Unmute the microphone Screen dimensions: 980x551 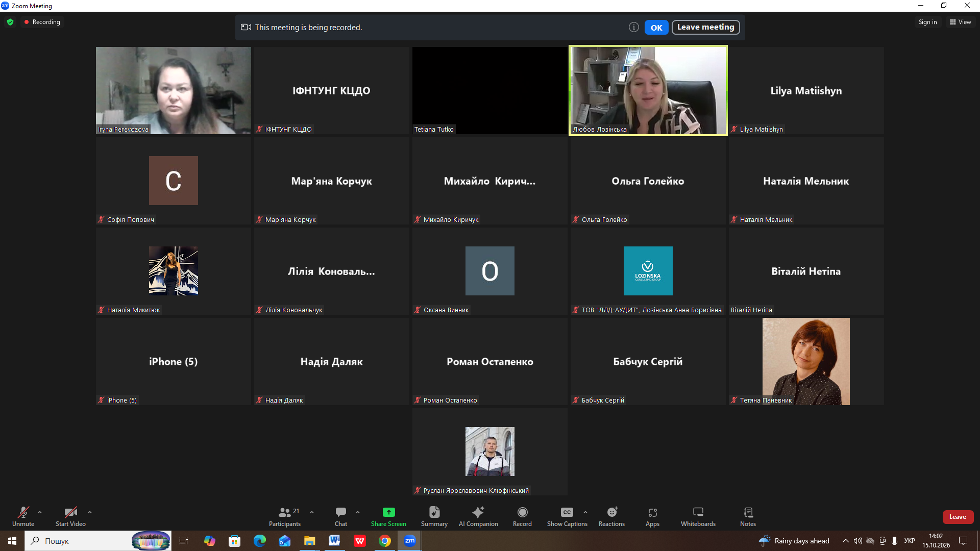pos(23,516)
